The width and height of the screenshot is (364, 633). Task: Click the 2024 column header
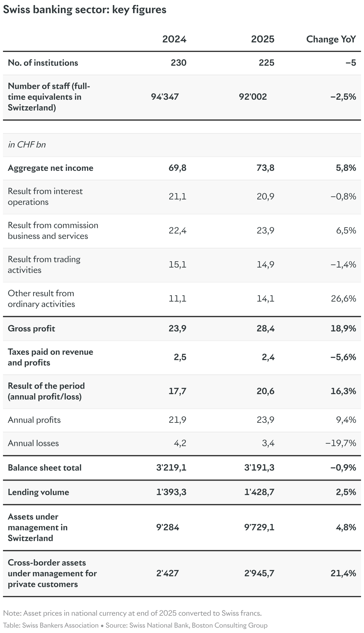174,39
